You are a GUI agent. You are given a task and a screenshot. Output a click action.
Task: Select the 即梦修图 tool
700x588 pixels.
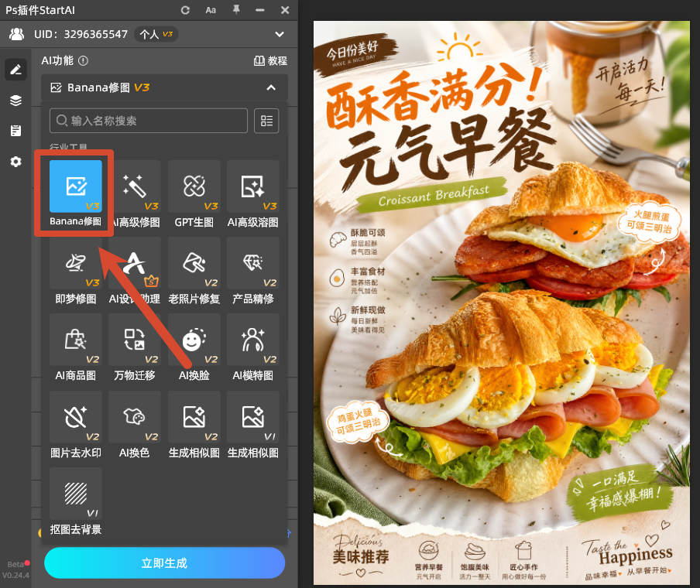pyautogui.click(x=75, y=270)
